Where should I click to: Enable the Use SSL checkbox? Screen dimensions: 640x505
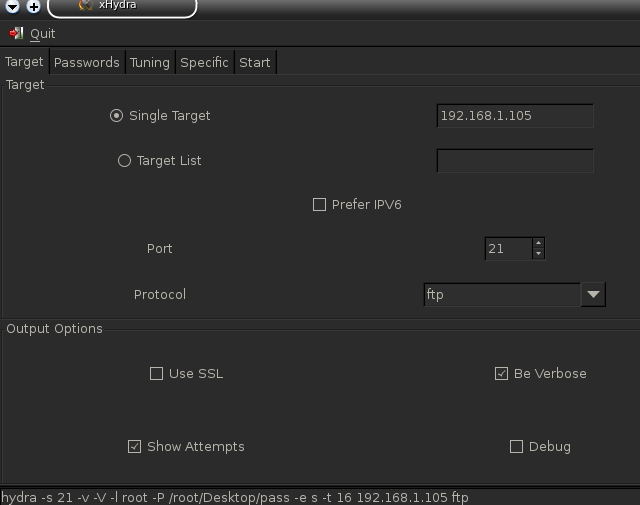pos(156,374)
